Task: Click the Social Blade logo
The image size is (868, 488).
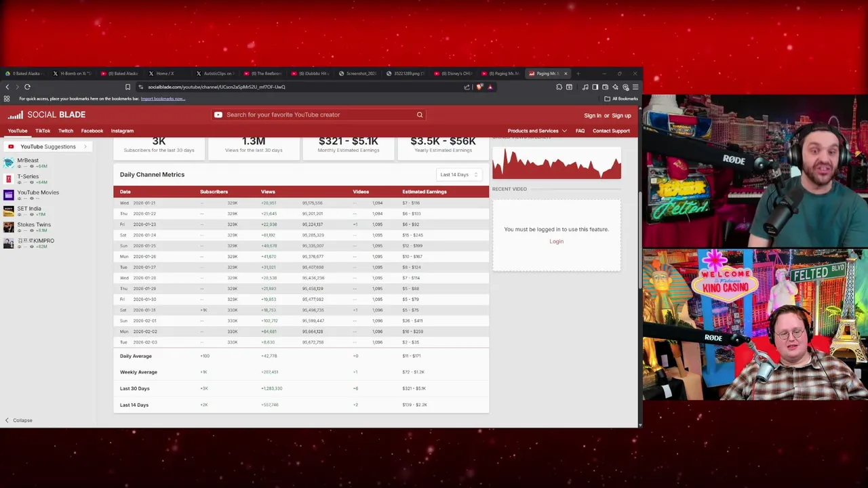Action: [46, 115]
